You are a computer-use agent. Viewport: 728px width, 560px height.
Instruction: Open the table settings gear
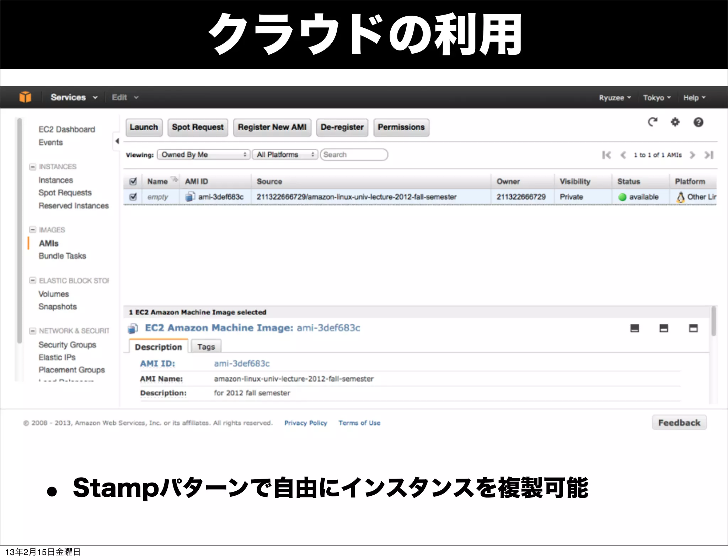[675, 122]
